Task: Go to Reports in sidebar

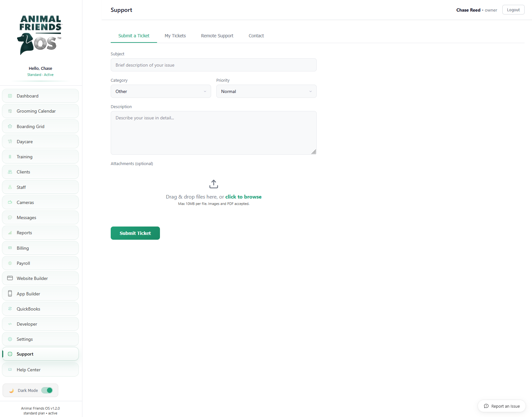Action: [40, 233]
